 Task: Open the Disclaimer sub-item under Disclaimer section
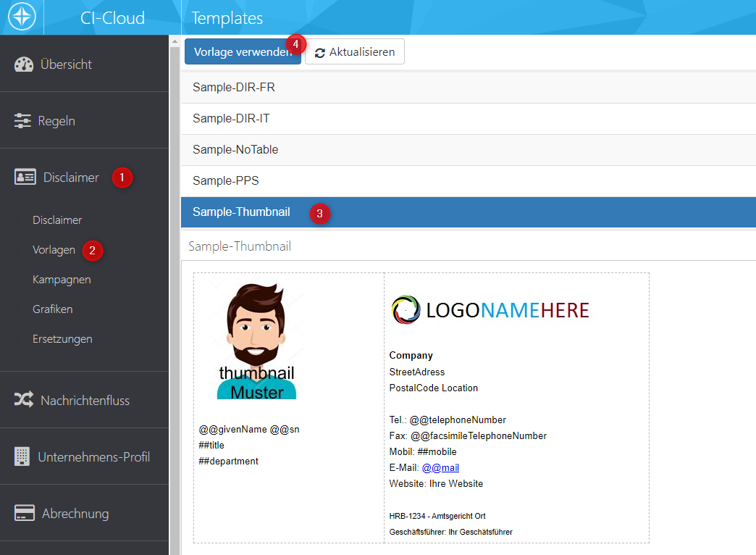point(57,220)
